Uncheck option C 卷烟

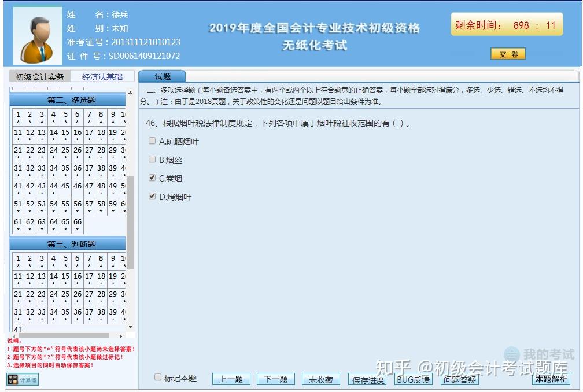[x=152, y=177]
